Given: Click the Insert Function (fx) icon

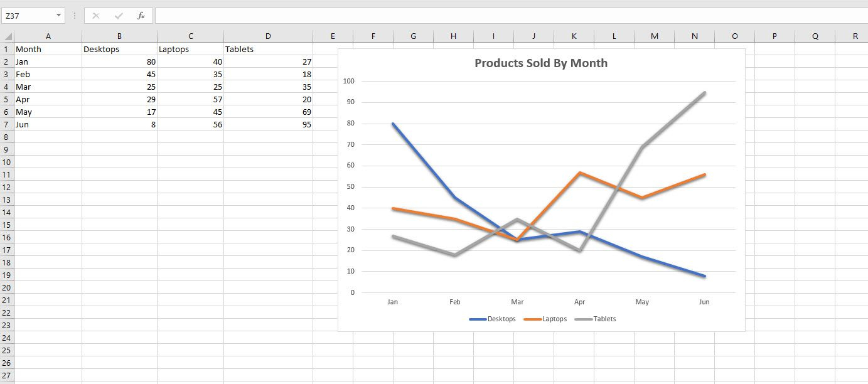Looking at the screenshot, I should click(x=141, y=15).
